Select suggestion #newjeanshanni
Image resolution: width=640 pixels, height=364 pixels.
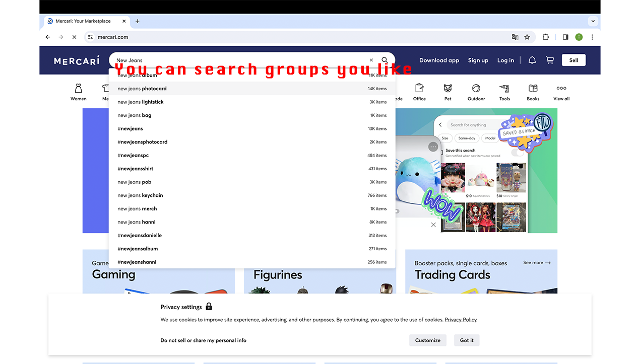coord(252,262)
